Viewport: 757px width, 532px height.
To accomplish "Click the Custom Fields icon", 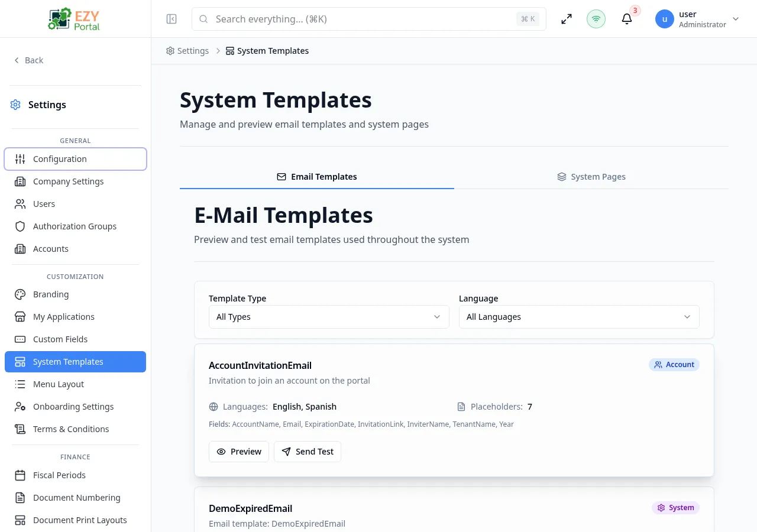I will pos(20,339).
